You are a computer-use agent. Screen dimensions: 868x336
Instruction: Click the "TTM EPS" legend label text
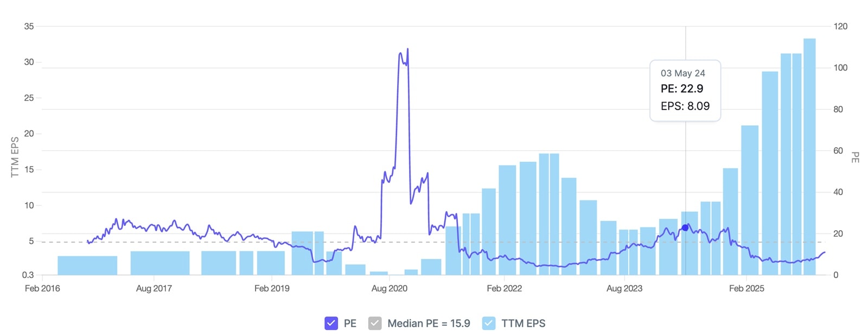tap(523, 324)
